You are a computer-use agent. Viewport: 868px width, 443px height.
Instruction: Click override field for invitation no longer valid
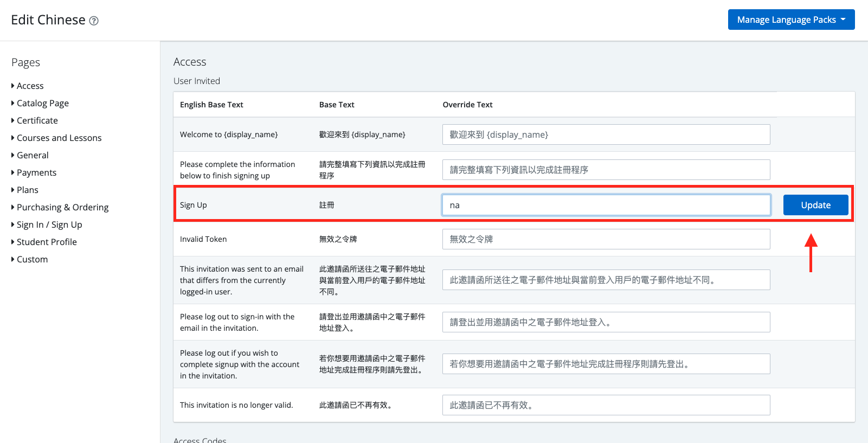click(606, 405)
